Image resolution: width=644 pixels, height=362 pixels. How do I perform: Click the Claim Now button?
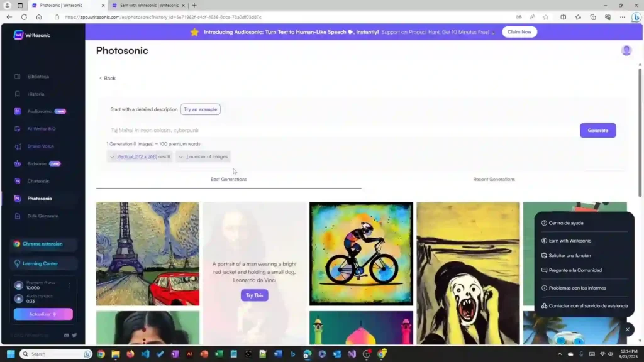coord(519,32)
